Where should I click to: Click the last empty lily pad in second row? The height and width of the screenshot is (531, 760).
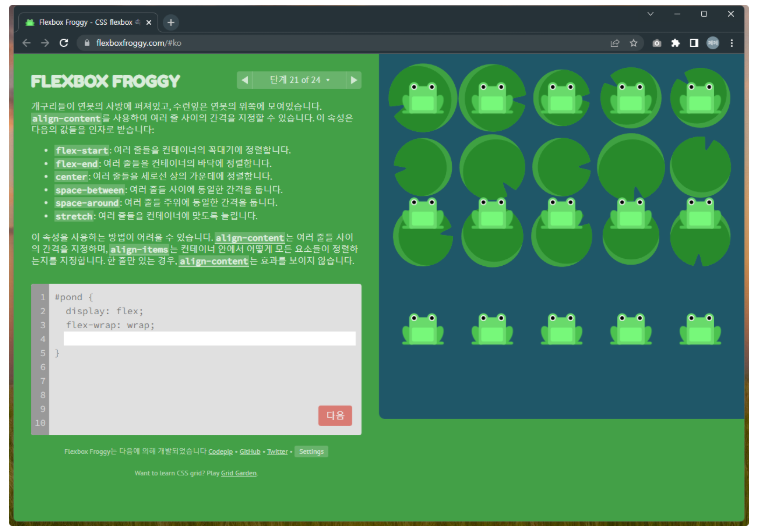[700, 167]
